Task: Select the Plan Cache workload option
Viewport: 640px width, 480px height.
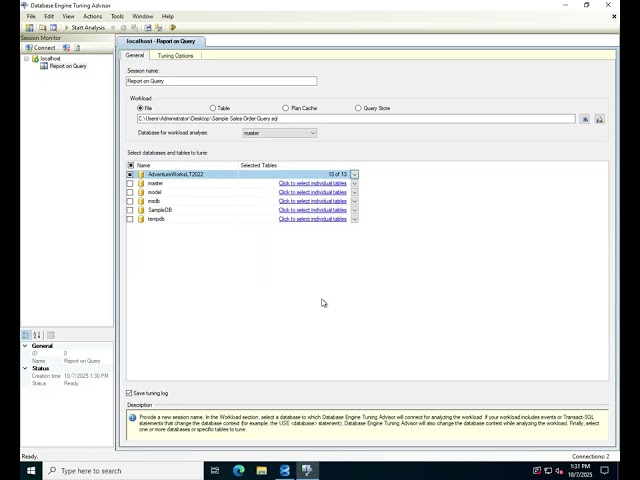Action: 285,108
